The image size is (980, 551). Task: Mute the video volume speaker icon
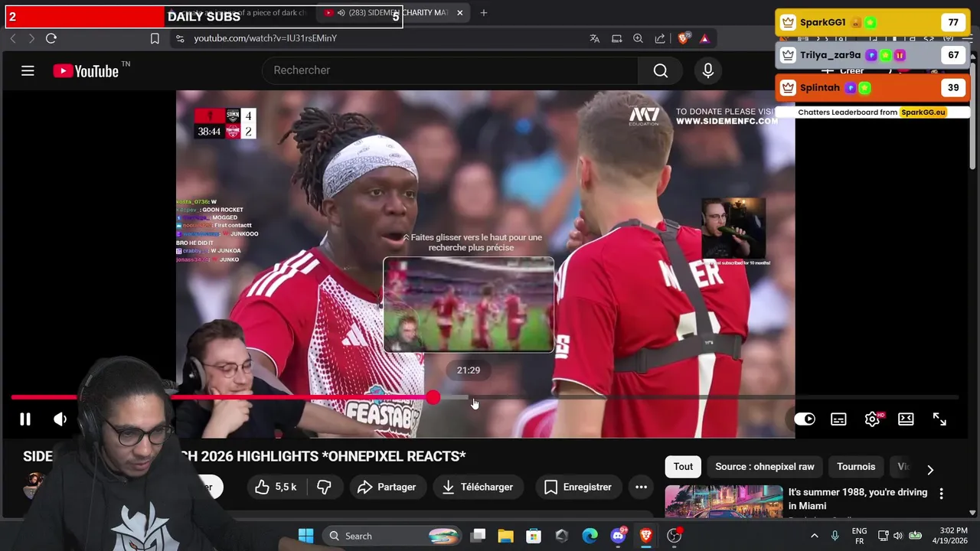point(60,419)
